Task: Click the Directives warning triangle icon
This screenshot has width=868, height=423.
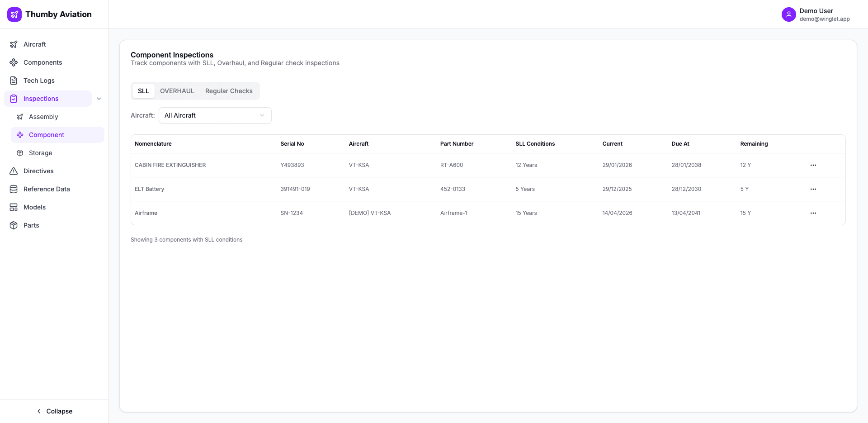Action: click(14, 171)
